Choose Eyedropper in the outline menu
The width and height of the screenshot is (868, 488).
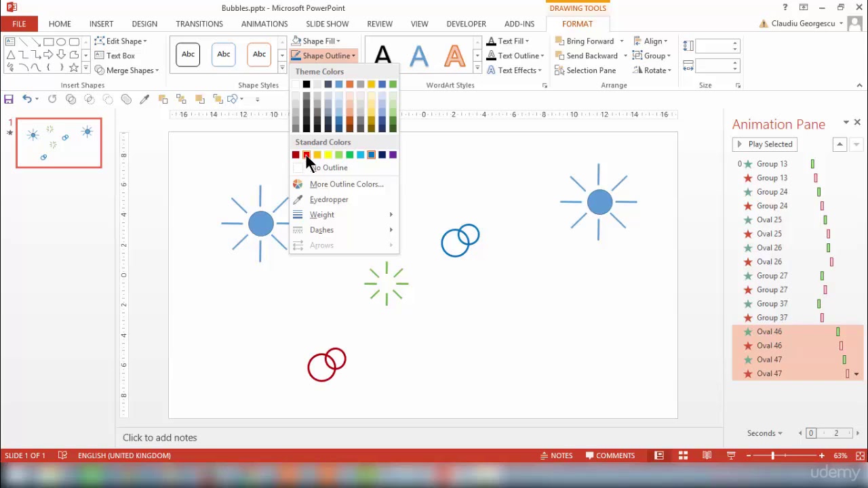pos(329,199)
